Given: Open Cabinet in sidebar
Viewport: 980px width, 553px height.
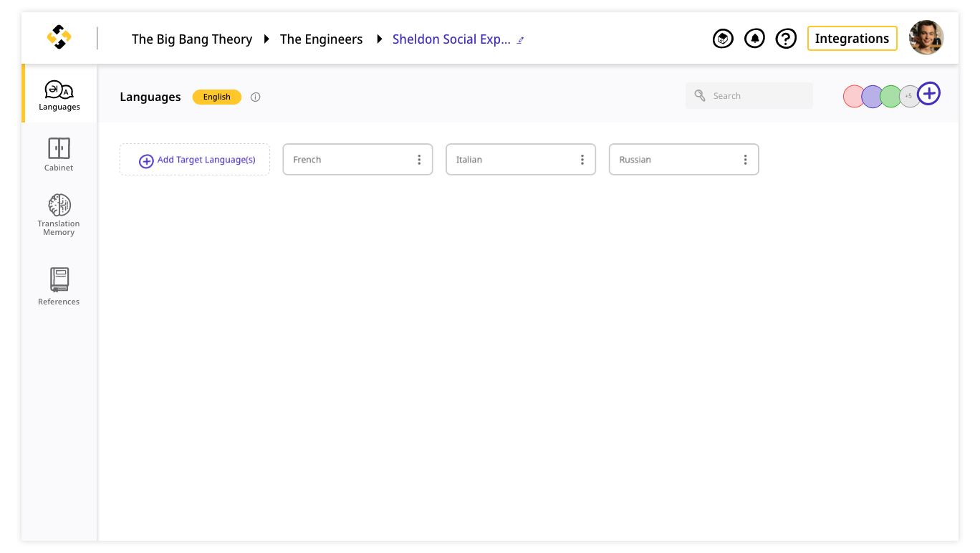Looking at the screenshot, I should click(59, 155).
